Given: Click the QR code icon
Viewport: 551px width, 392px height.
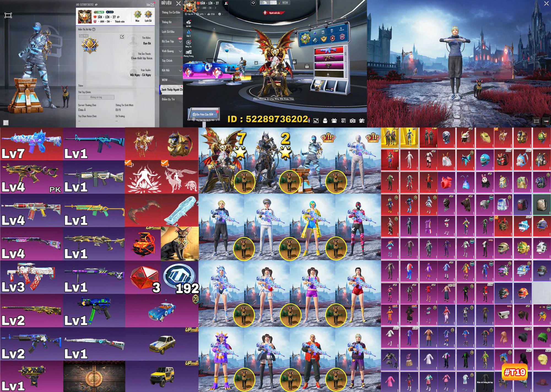Looking at the screenshot, I should click(x=6, y=123).
